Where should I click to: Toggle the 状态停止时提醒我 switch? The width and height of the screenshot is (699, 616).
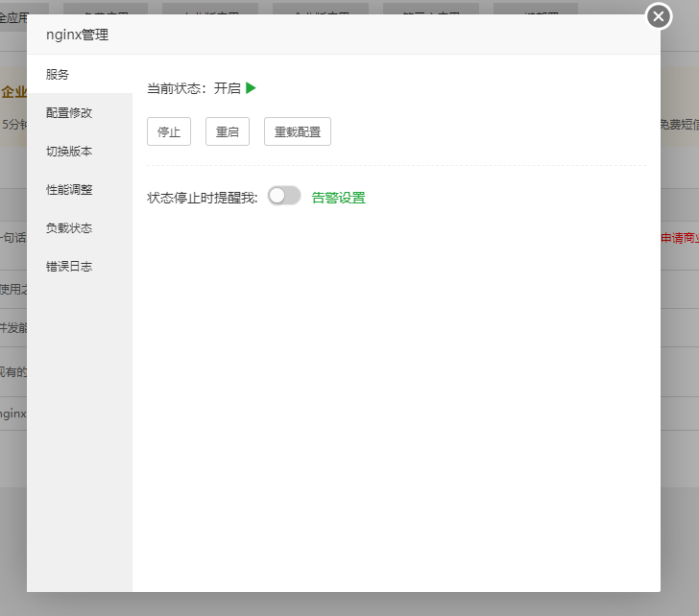pyautogui.click(x=284, y=196)
